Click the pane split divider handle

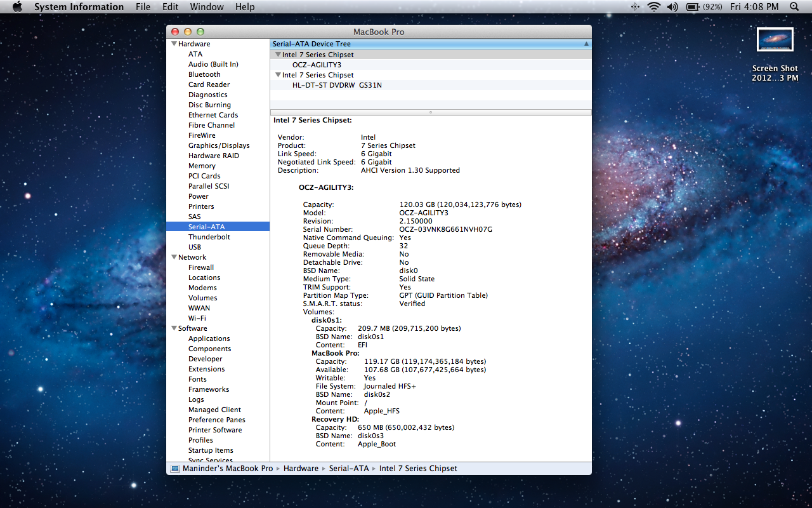[x=431, y=112]
